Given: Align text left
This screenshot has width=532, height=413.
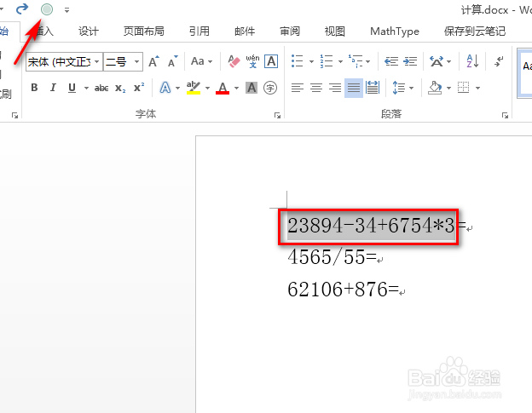Looking at the screenshot, I should pyautogui.click(x=298, y=88).
